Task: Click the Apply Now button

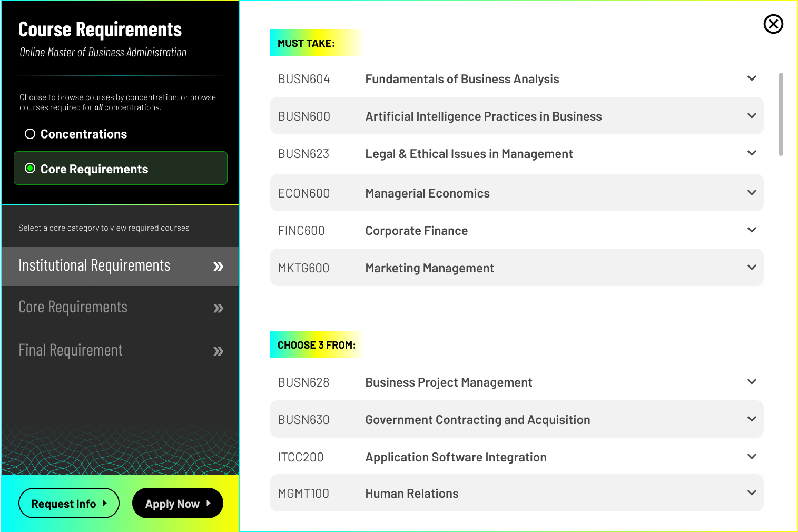Action: (x=178, y=504)
